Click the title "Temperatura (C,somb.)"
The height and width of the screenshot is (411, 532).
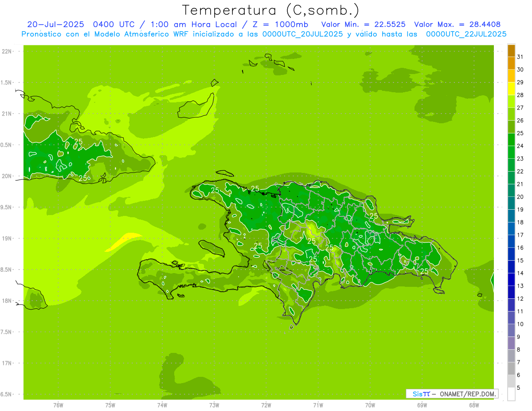(x=270, y=10)
